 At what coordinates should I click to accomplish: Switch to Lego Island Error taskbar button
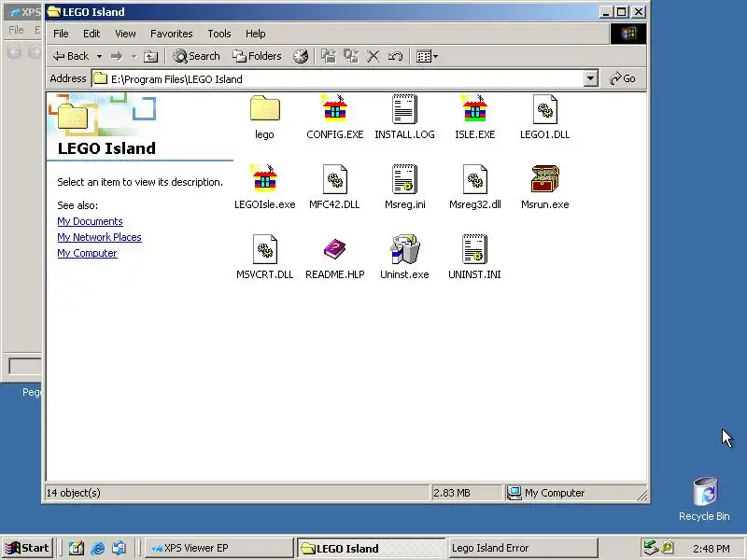point(522,548)
